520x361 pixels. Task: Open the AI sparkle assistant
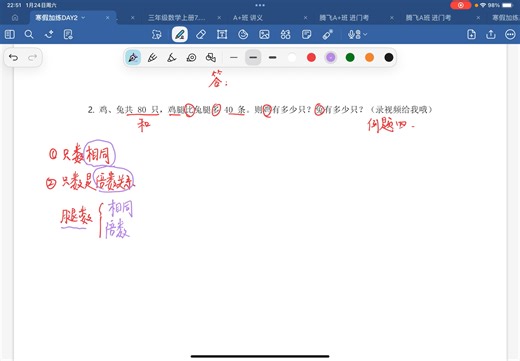49,34
